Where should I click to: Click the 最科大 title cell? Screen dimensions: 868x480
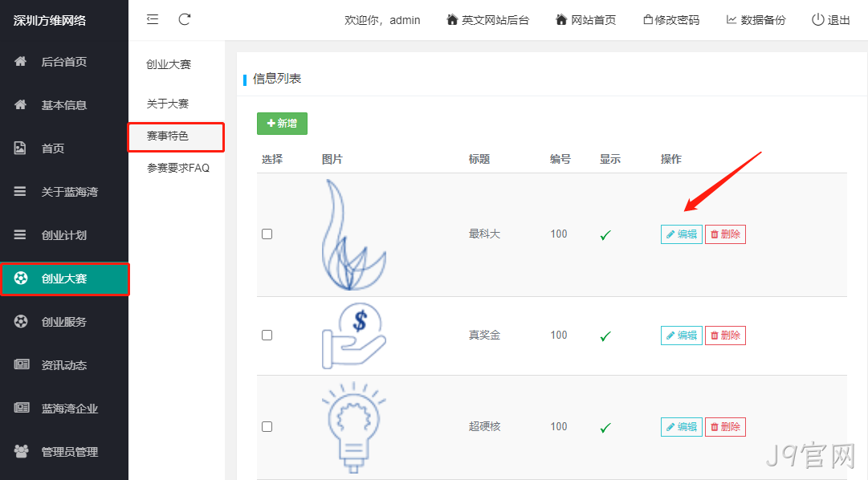pos(484,234)
